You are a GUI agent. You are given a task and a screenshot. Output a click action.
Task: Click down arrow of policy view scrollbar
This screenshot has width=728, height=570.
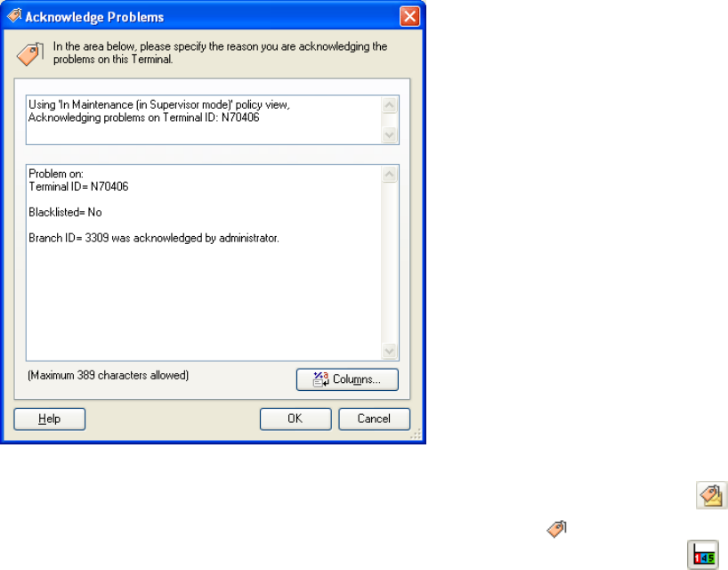coord(390,135)
